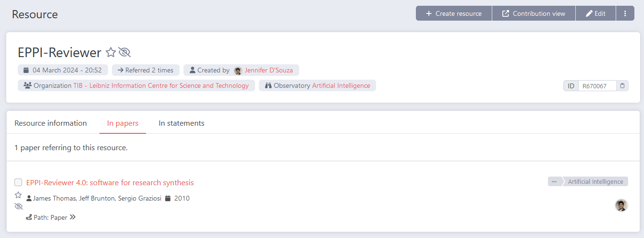The image size is (644, 238).
Task: Toggle the paper's unlisted eye icon
Action: [19, 206]
